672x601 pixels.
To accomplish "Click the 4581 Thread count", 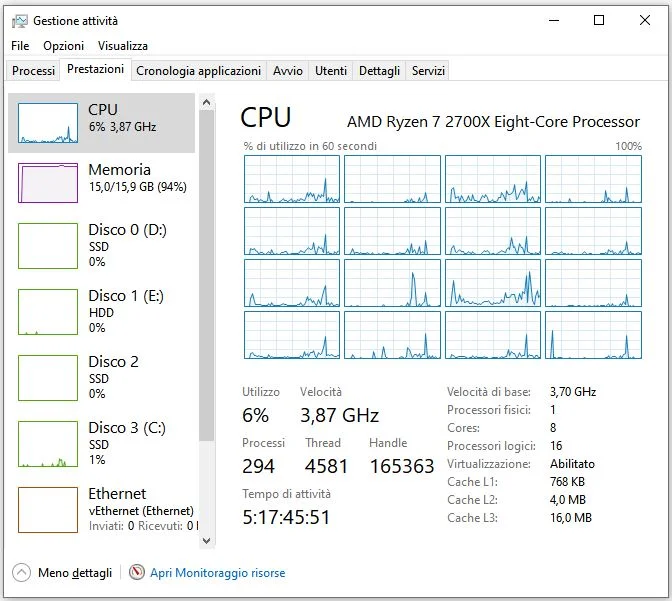I will coord(326,466).
